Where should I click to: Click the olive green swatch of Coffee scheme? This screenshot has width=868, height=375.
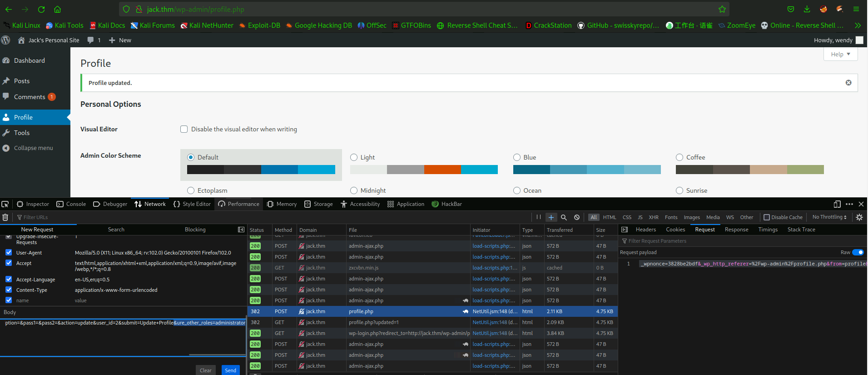[x=805, y=170]
